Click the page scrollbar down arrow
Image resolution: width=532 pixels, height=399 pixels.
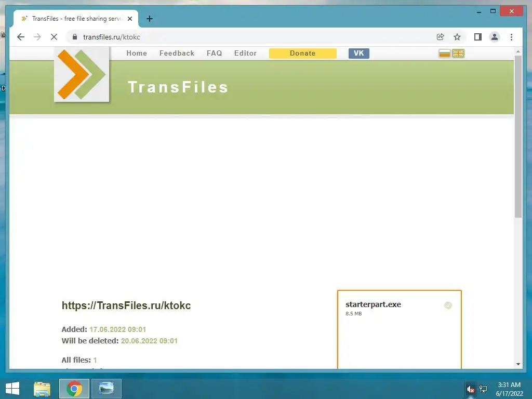(518, 364)
